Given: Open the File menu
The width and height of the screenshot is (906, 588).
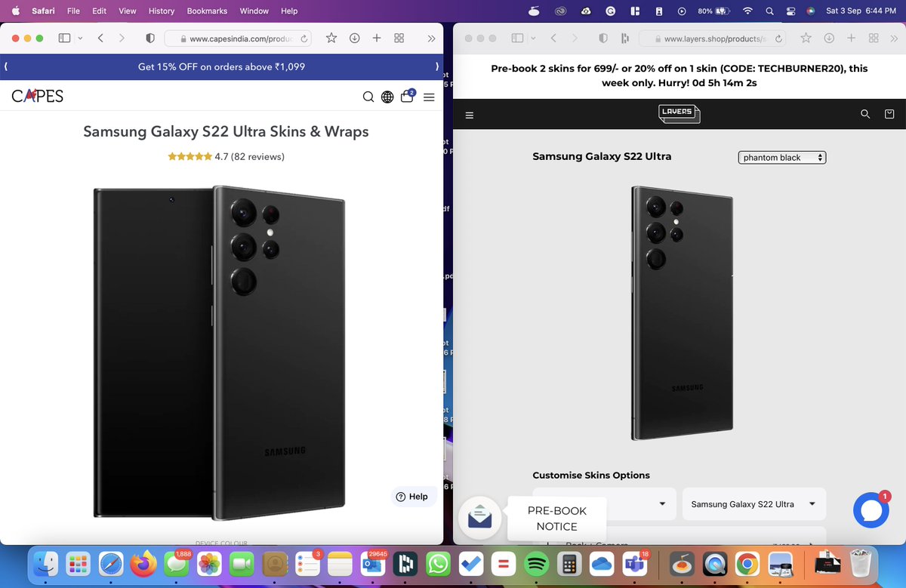Looking at the screenshot, I should pos(73,11).
